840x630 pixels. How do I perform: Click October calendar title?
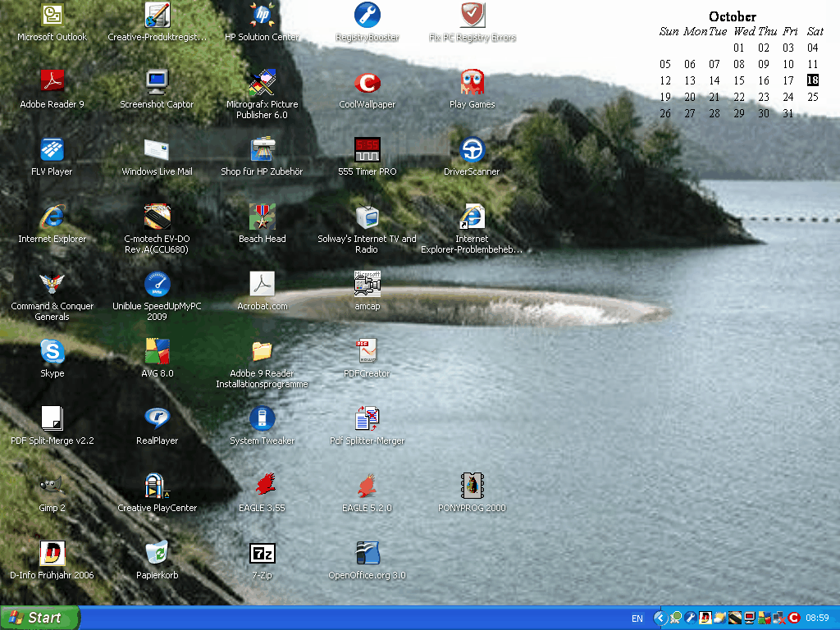733,16
